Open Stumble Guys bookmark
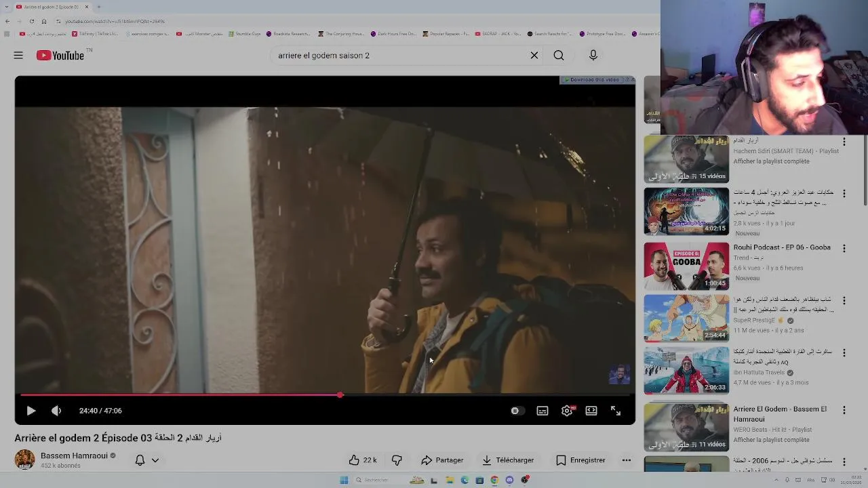868x488 pixels. point(245,34)
